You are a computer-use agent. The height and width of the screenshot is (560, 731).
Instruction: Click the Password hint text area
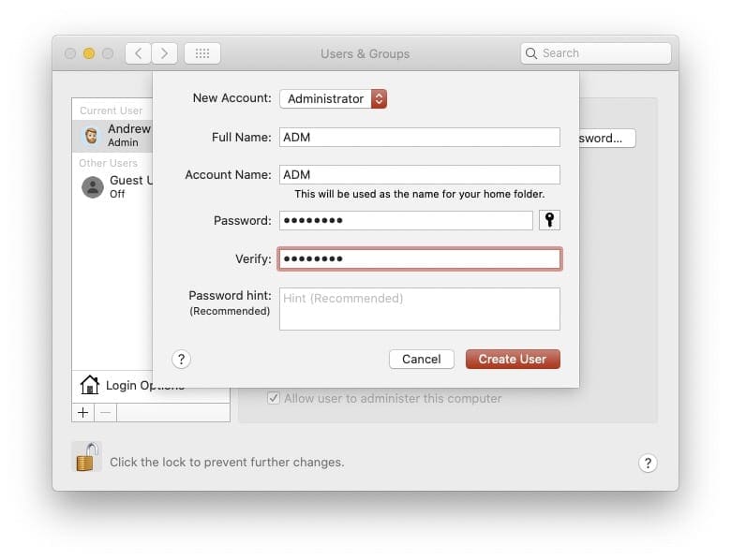(x=420, y=309)
